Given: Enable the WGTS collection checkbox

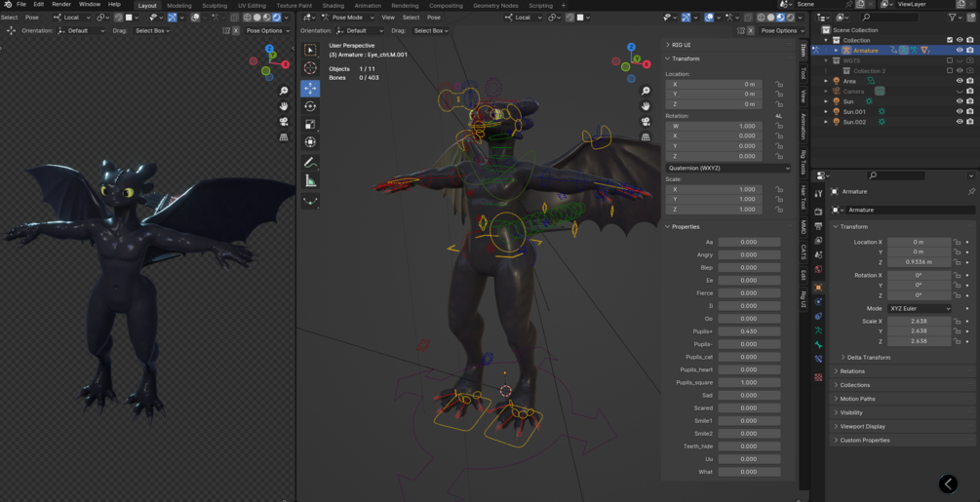Looking at the screenshot, I should 950,60.
